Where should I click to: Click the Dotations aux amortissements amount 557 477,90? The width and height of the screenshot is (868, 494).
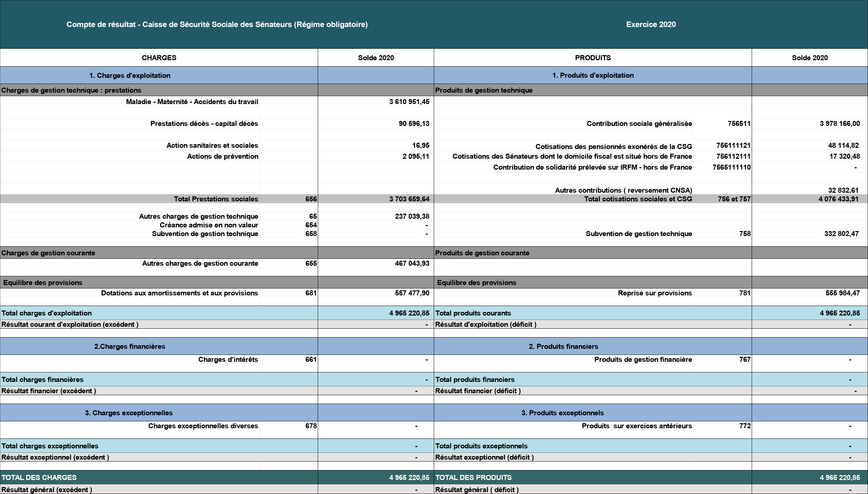tap(412, 293)
